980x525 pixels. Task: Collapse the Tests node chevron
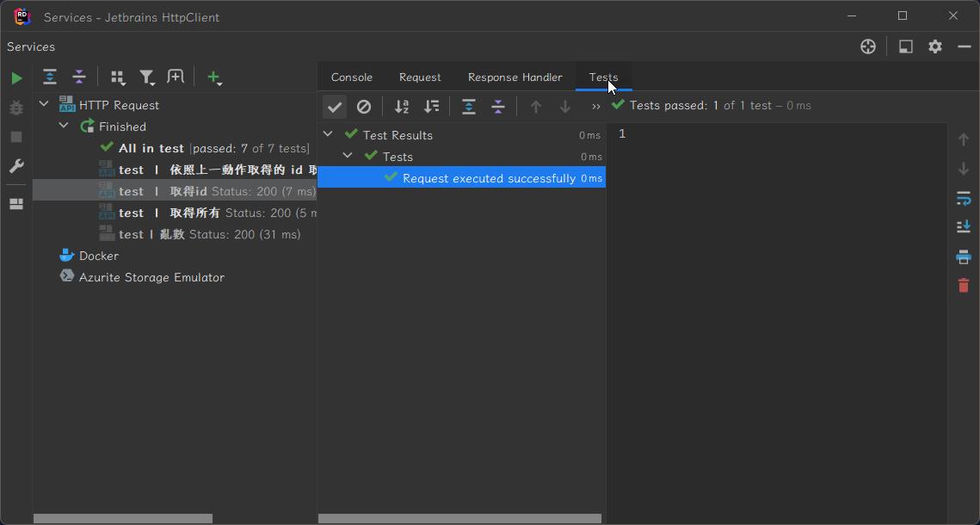click(x=348, y=156)
